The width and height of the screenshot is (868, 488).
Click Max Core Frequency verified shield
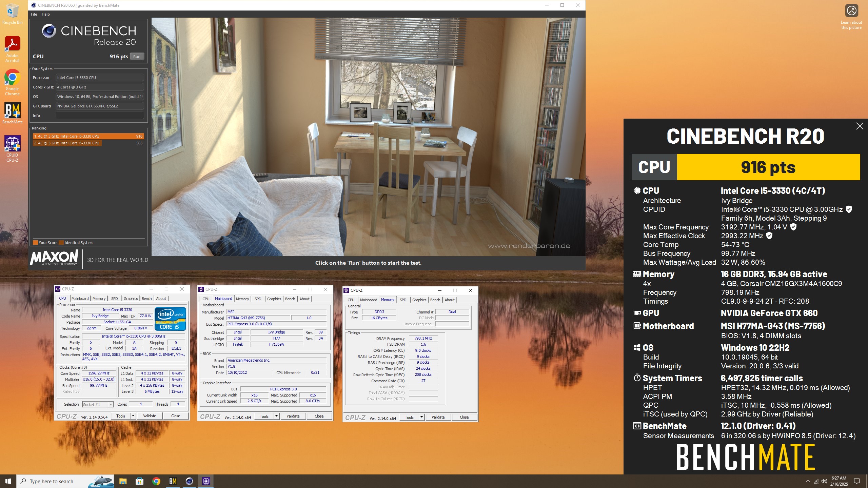(x=793, y=227)
